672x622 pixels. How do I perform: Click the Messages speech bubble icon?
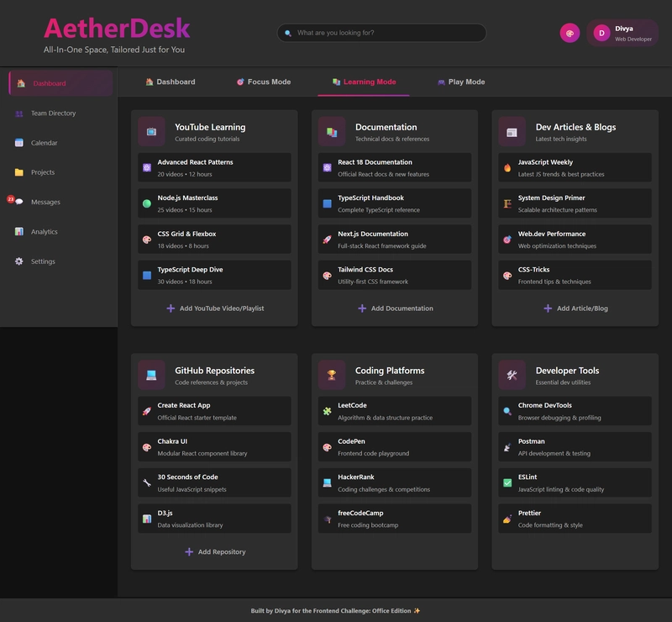[19, 202]
